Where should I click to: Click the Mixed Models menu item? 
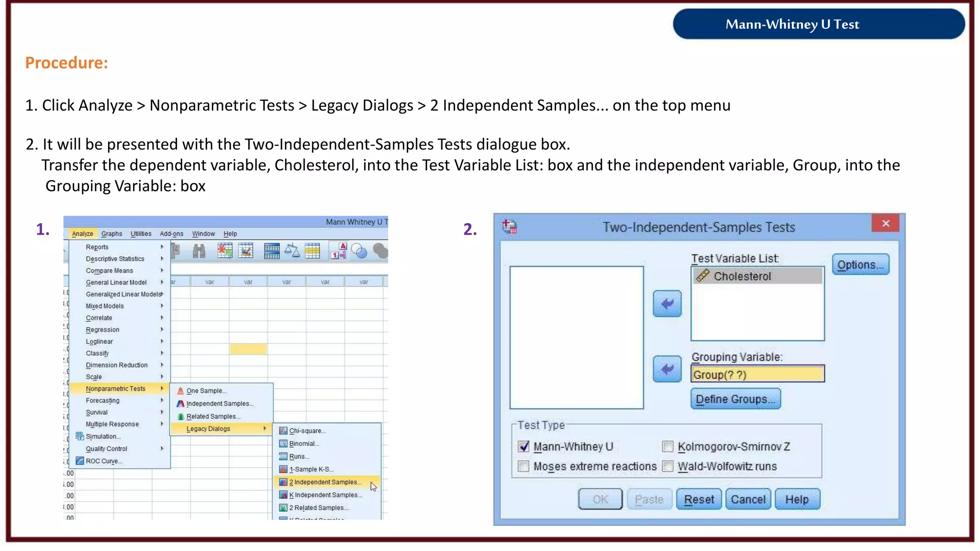120,306
